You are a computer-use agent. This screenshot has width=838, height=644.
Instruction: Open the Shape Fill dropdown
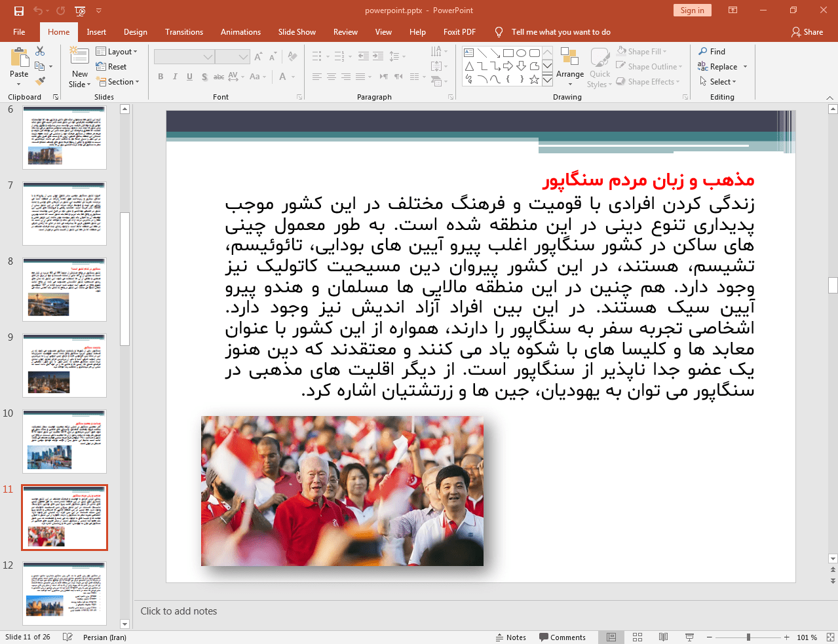[642, 52]
